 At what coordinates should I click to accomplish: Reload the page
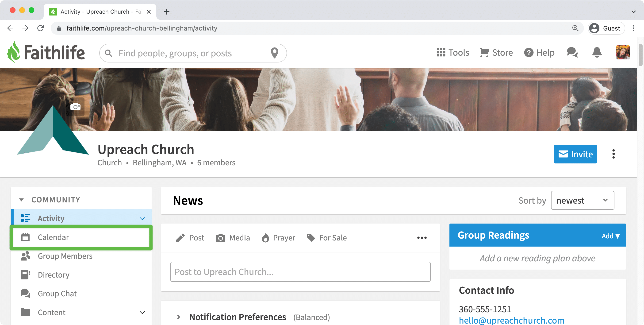pyautogui.click(x=41, y=28)
